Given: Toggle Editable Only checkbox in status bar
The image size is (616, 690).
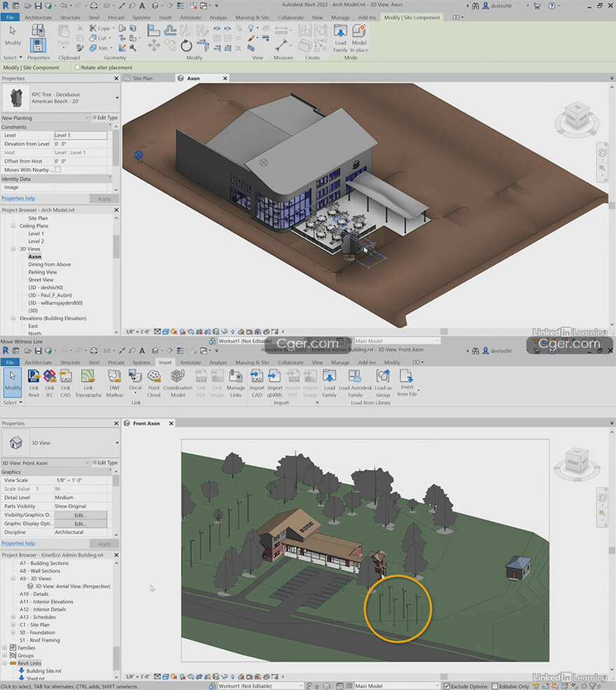Looking at the screenshot, I should (x=495, y=686).
